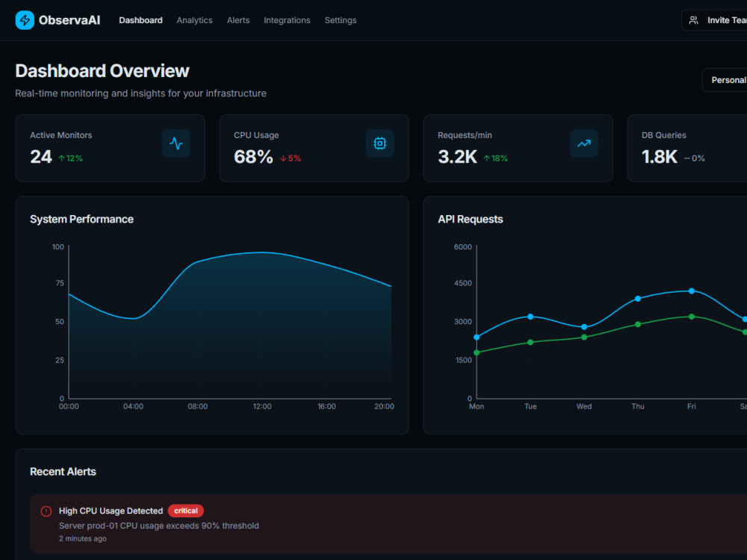Click the Requests/min trending-up icon
Image resolution: width=747 pixels, height=560 pixels.
pyautogui.click(x=583, y=143)
